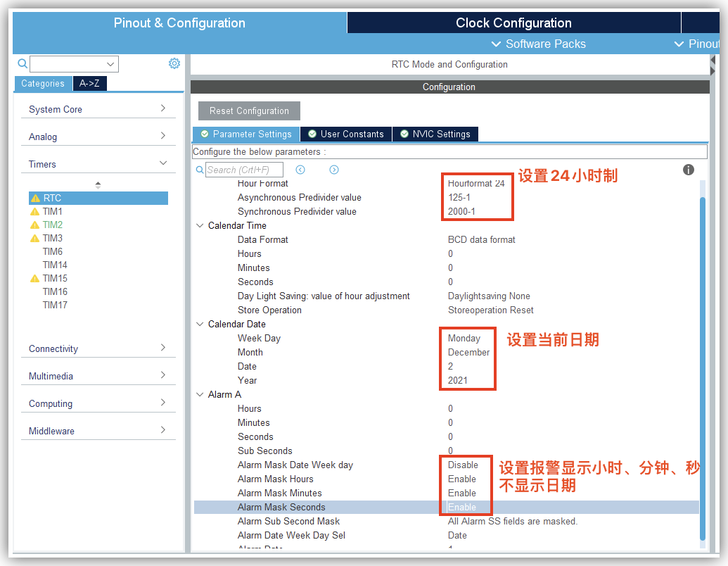Select RTC in the Timers list
This screenshot has height=566, width=728.
pos(52,199)
